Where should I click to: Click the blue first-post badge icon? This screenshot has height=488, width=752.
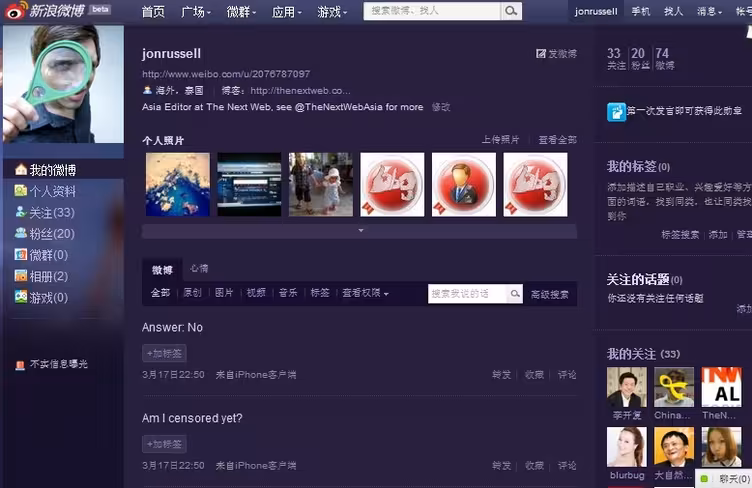pyautogui.click(x=616, y=112)
